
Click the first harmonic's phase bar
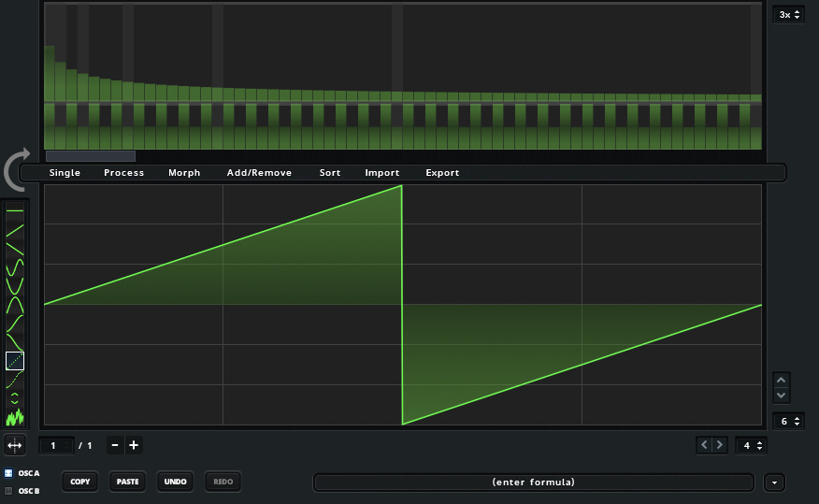50,126
